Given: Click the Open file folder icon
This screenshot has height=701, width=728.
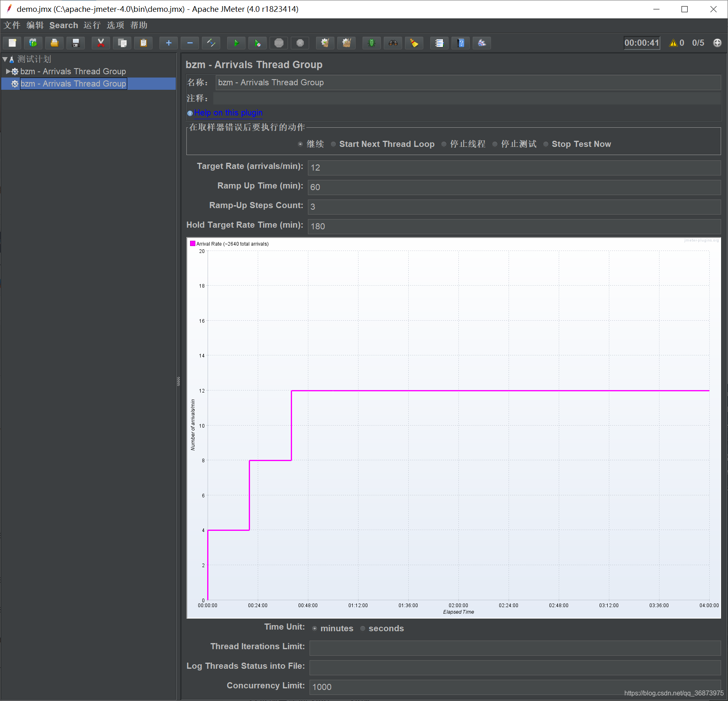Looking at the screenshot, I should coord(54,43).
